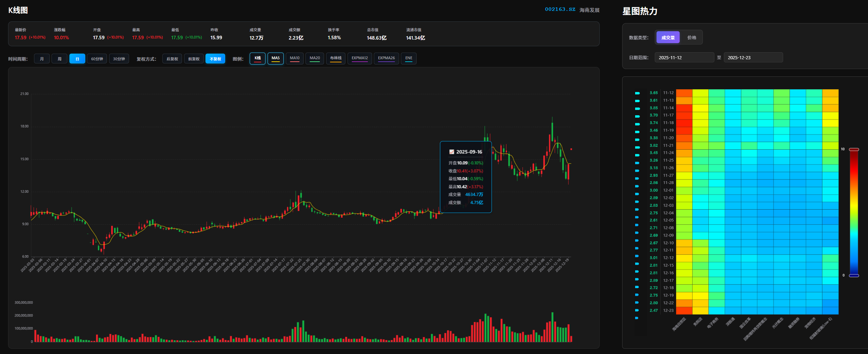Click the 昨收 value 15.99
The height and width of the screenshot is (354, 868).
(x=216, y=38)
